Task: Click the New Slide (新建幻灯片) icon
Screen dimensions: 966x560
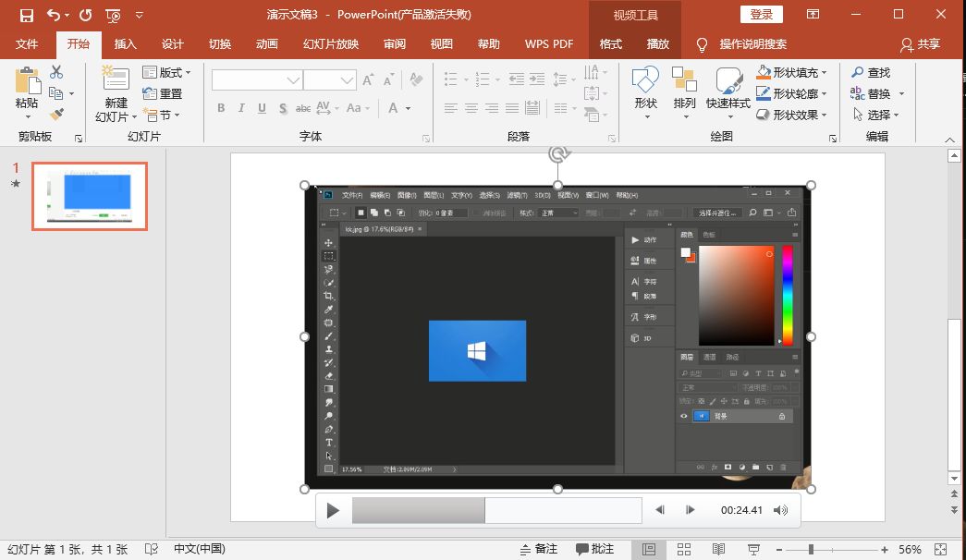Action: click(x=116, y=79)
